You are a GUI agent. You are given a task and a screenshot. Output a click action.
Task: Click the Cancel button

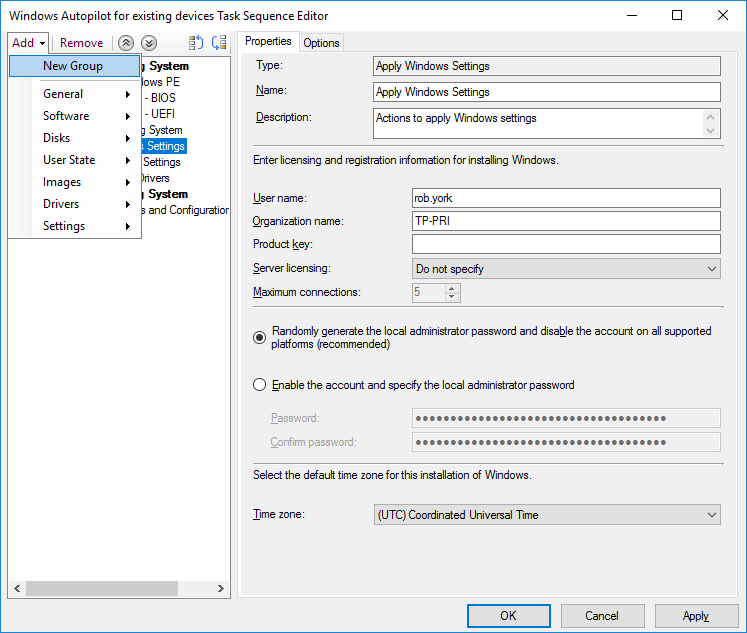(x=602, y=616)
